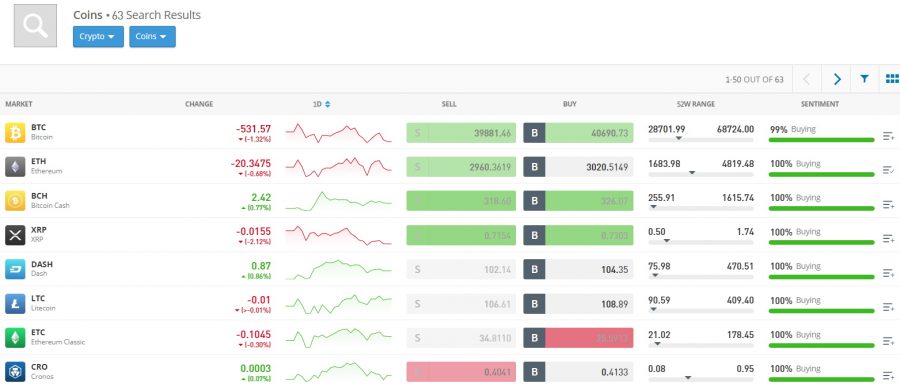Buy LTC at 108.89

tap(578, 304)
